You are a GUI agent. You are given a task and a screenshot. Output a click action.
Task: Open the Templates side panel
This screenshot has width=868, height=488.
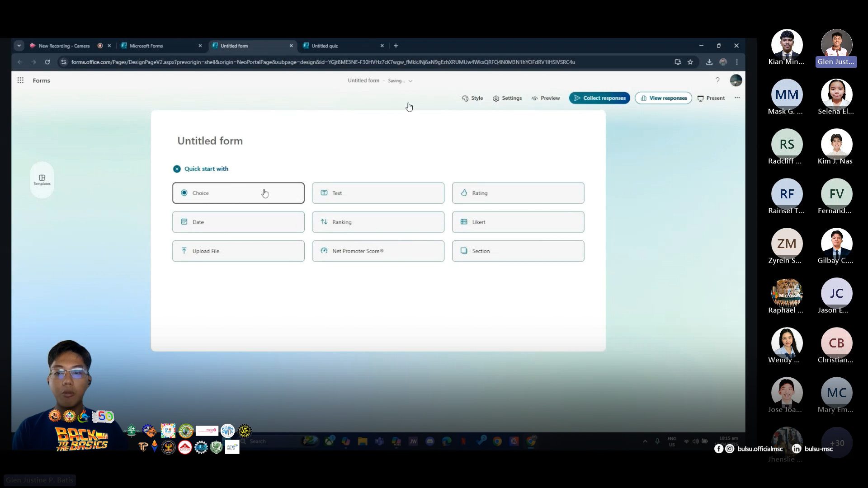[x=42, y=180]
